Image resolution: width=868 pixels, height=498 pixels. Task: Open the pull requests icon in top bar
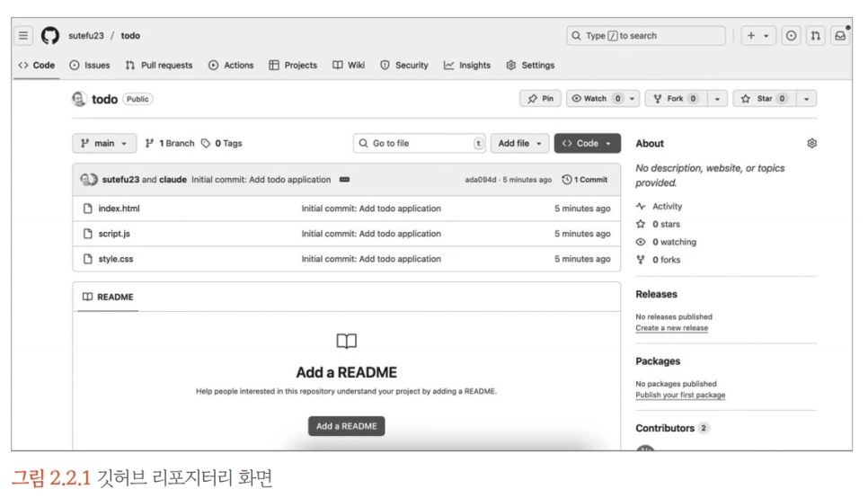pos(815,35)
